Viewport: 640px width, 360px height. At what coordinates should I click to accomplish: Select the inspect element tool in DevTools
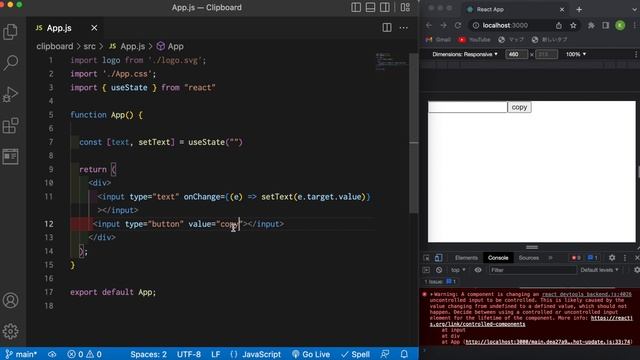pyautogui.click(x=427, y=258)
